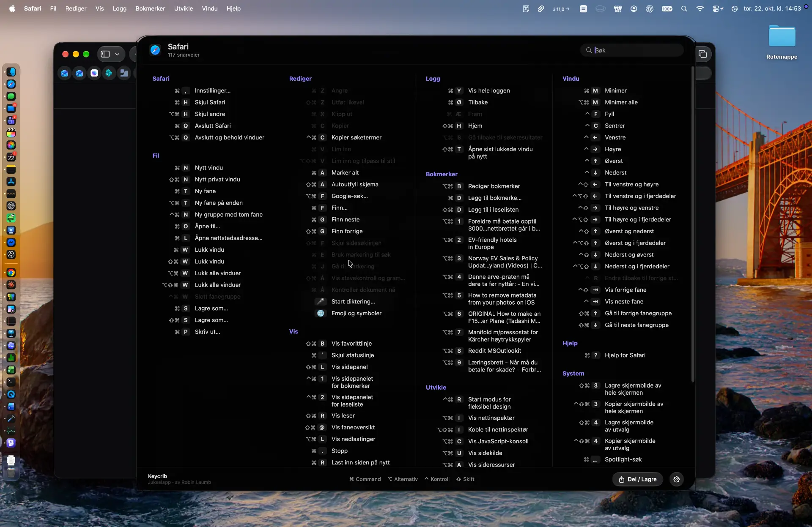Open Finder from the Dock

point(11,72)
